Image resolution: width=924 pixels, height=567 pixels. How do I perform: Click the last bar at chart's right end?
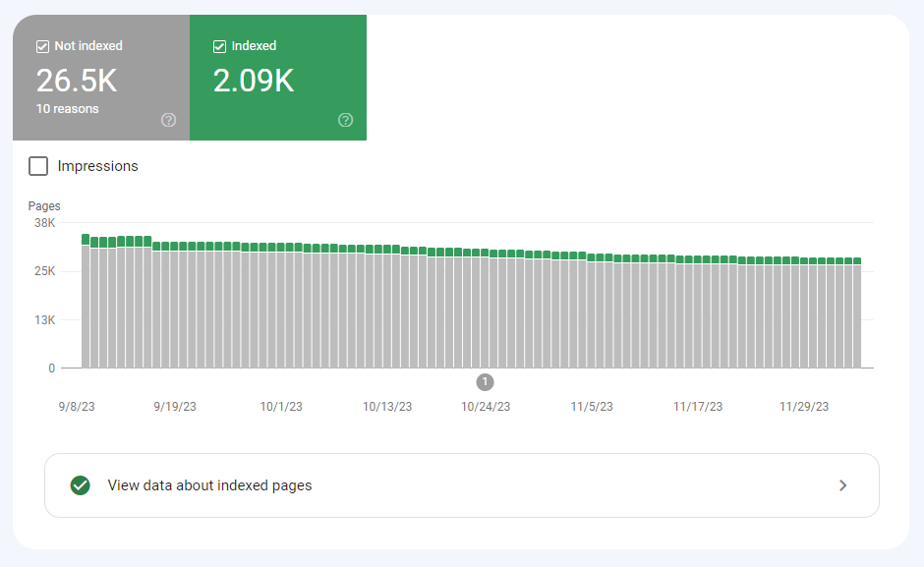tap(857, 314)
